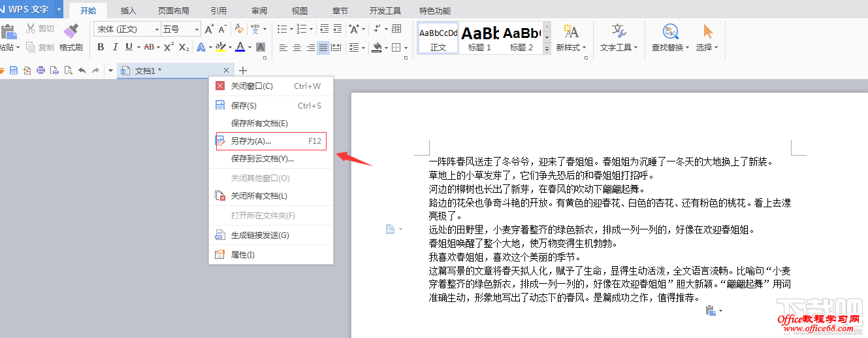
Task: Toggle Underline formatting
Action: (129, 47)
